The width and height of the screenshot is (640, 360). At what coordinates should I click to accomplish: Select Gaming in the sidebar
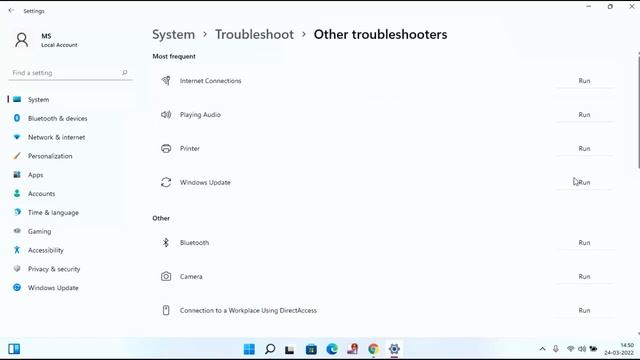click(x=70, y=231)
